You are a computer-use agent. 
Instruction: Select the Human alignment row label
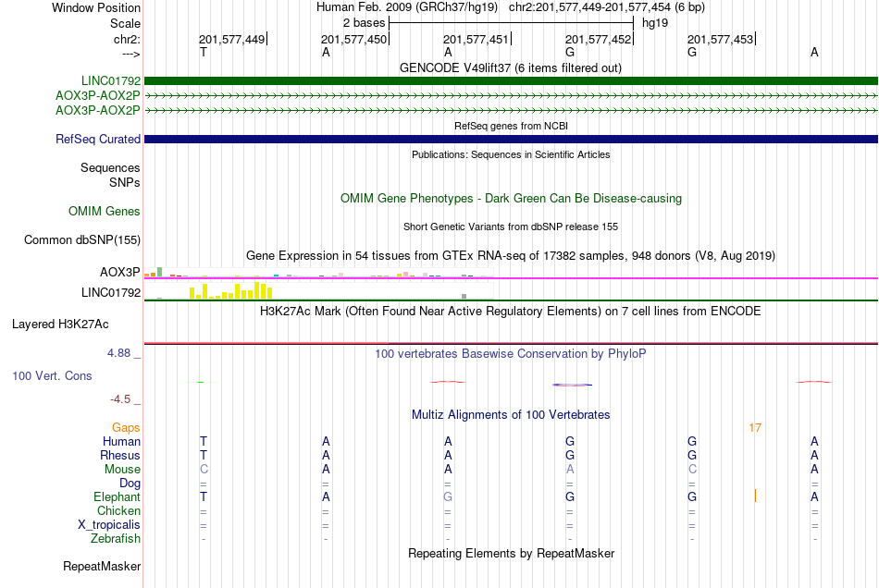coord(121,441)
